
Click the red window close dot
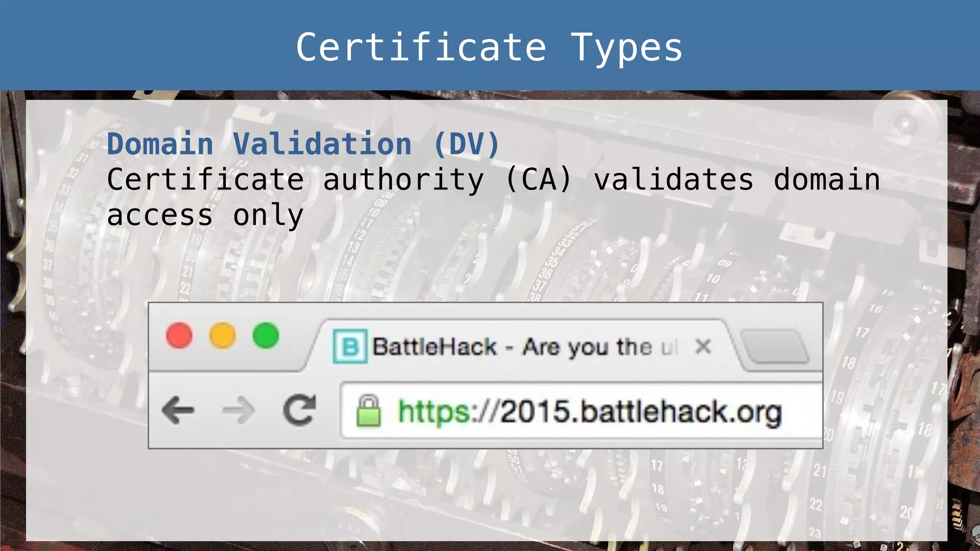click(x=179, y=335)
